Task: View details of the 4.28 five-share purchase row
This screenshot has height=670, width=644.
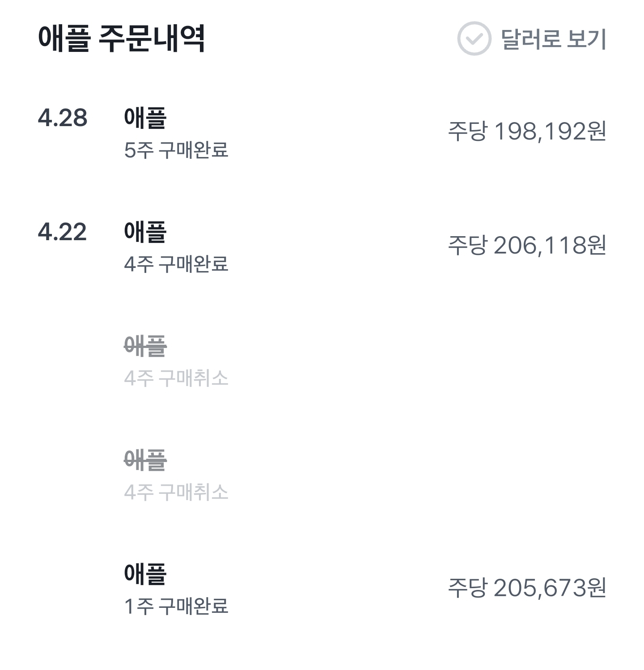Action: 322,133
